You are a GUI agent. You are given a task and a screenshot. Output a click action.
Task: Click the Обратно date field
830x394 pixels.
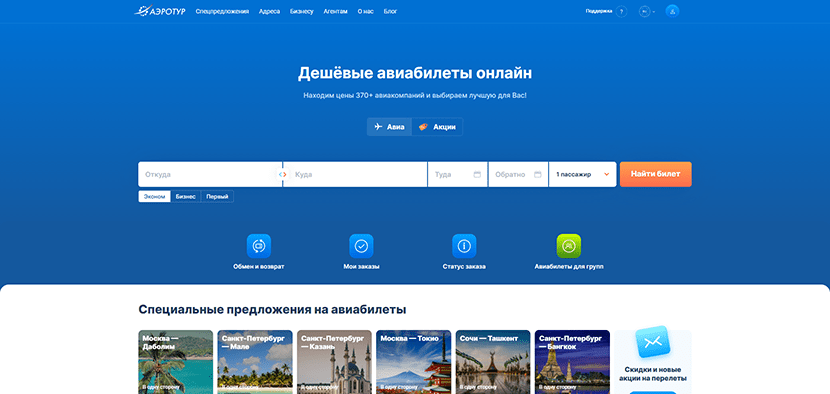(518, 174)
